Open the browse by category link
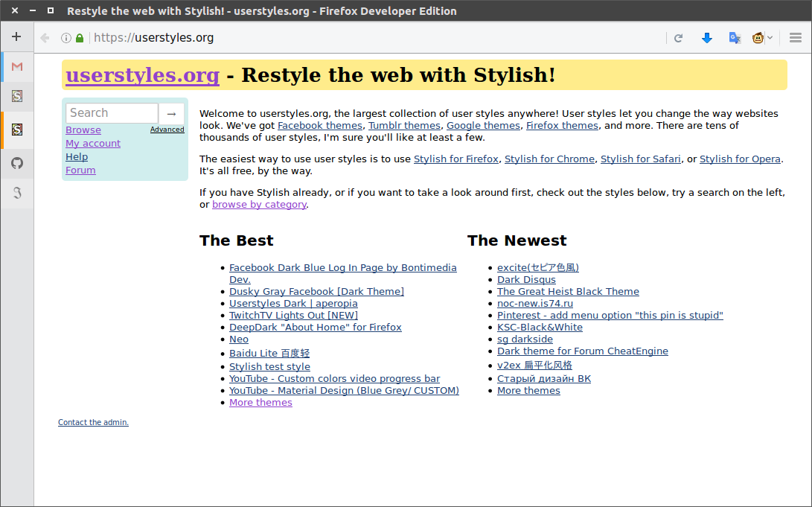This screenshot has width=812, height=507. [x=260, y=205]
